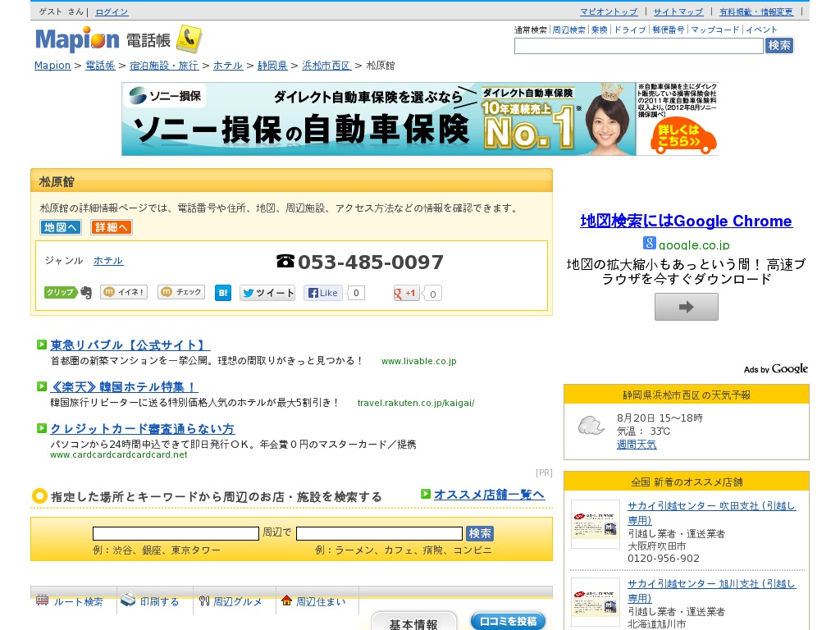The image size is (840, 630).
Task: Click the Facebook Like button
Action: point(323,293)
